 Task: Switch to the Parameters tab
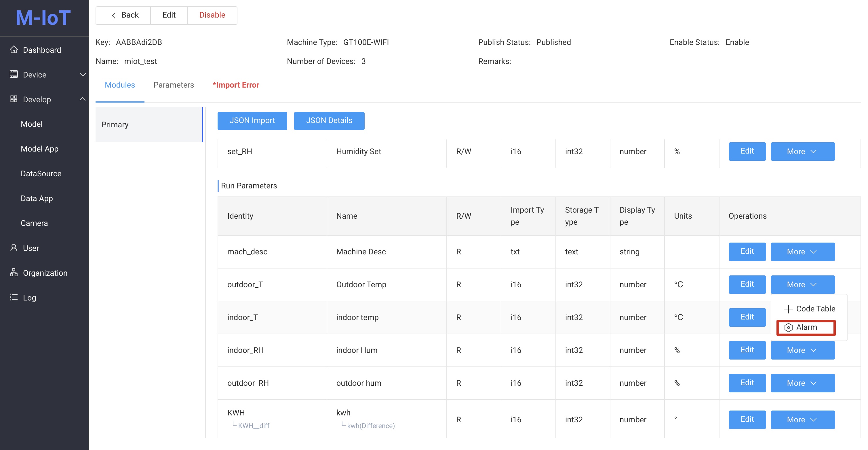pos(173,85)
